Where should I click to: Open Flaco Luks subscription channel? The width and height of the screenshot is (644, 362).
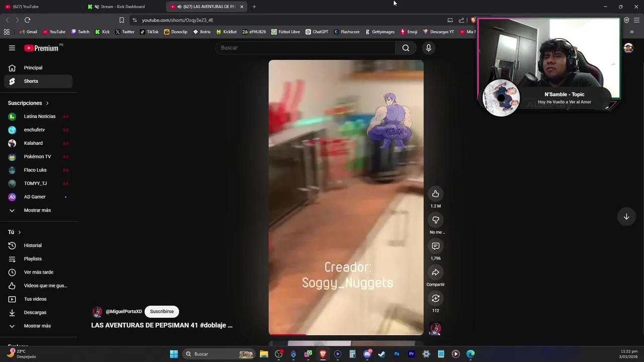pyautogui.click(x=38, y=170)
